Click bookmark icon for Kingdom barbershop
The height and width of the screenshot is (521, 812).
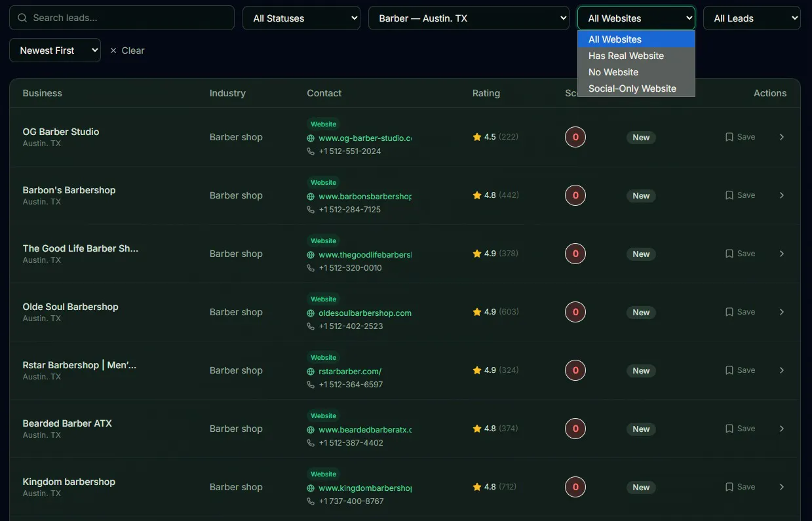click(729, 487)
